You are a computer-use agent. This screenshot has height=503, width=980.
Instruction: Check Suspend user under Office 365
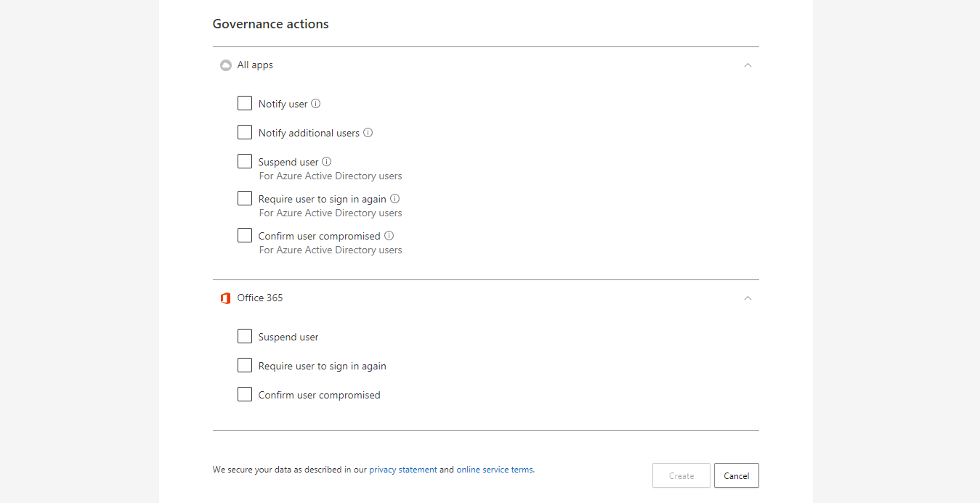pos(245,336)
